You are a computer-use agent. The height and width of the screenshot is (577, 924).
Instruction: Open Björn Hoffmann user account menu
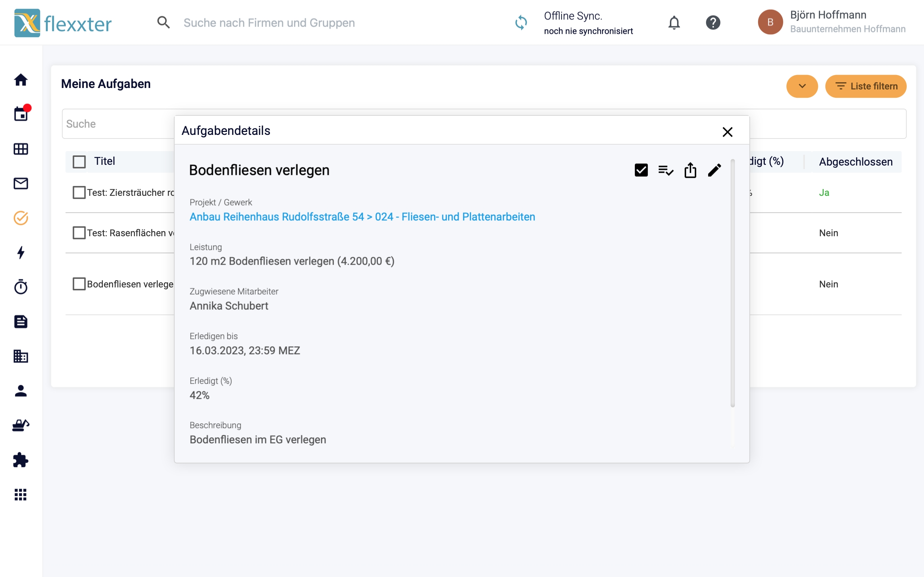coord(831,22)
